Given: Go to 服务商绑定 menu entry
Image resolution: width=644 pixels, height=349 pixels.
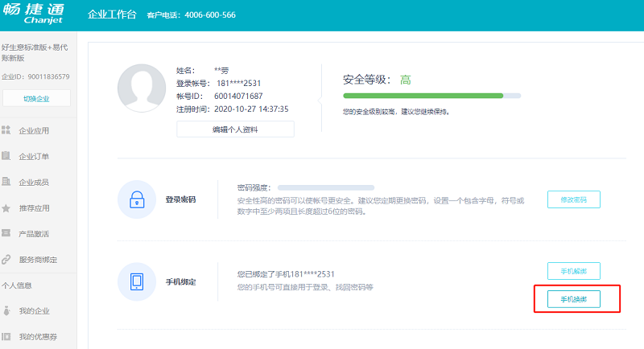Looking at the screenshot, I should (38, 260).
